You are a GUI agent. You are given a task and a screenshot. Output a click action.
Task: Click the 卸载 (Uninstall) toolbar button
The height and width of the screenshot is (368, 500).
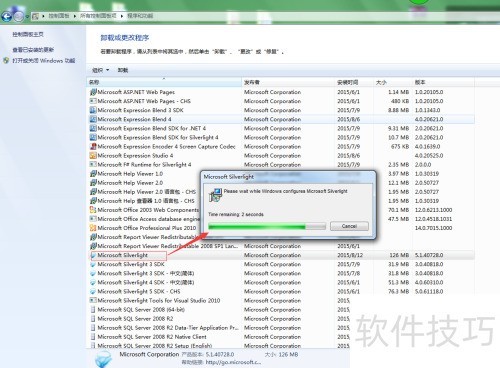click(x=123, y=70)
